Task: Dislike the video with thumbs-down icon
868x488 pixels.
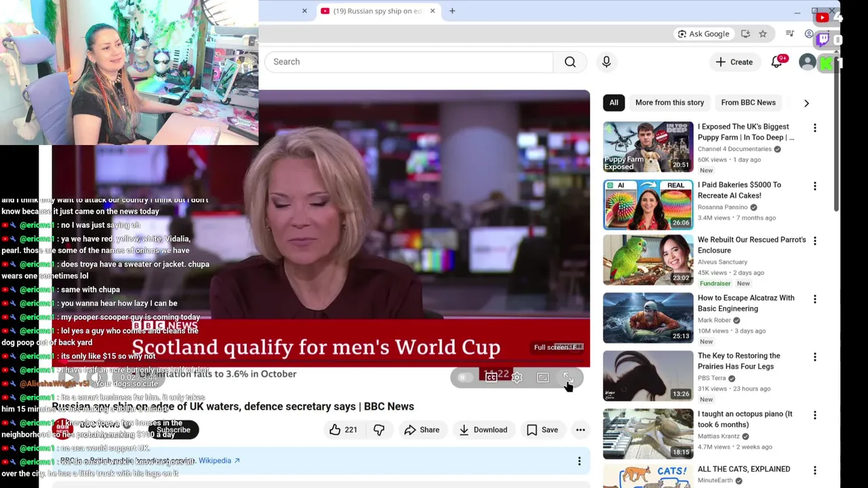Action: pyautogui.click(x=379, y=430)
